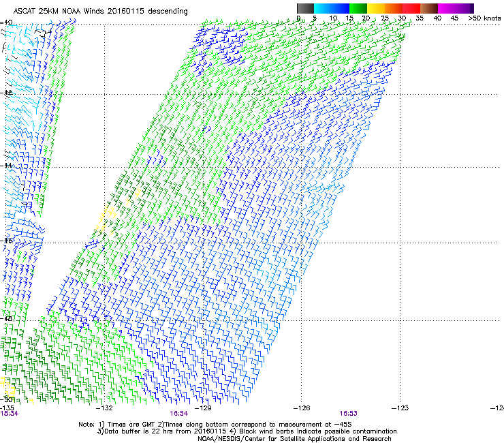Click the '-123' longitude label

coord(400,408)
